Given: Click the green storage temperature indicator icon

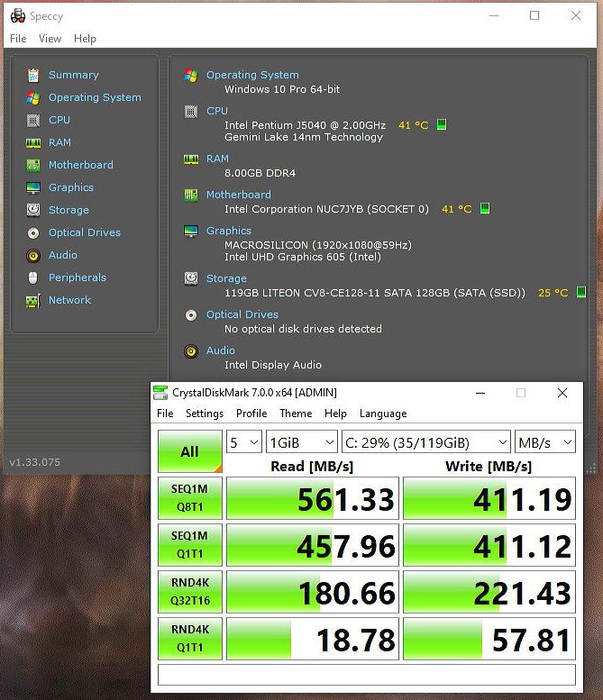Looking at the screenshot, I should click(581, 292).
